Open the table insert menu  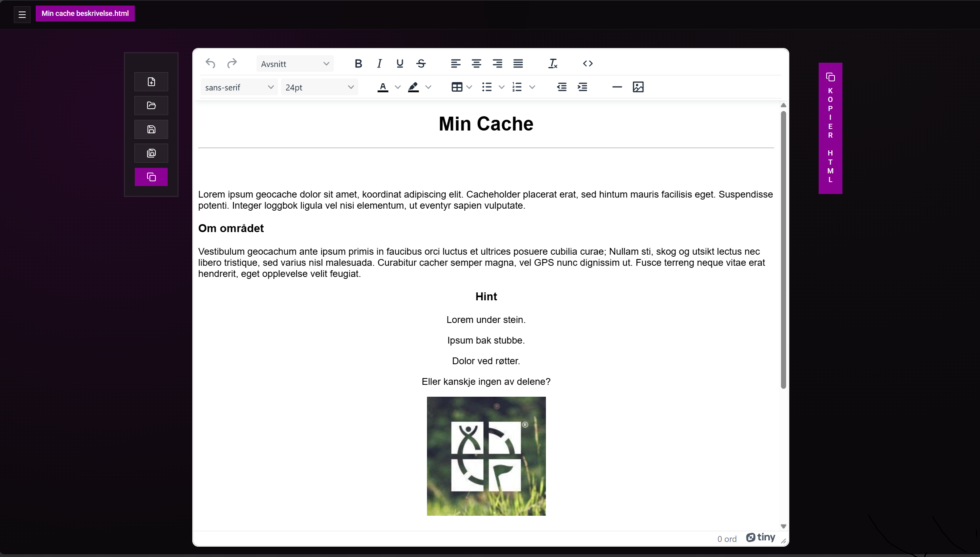462,87
